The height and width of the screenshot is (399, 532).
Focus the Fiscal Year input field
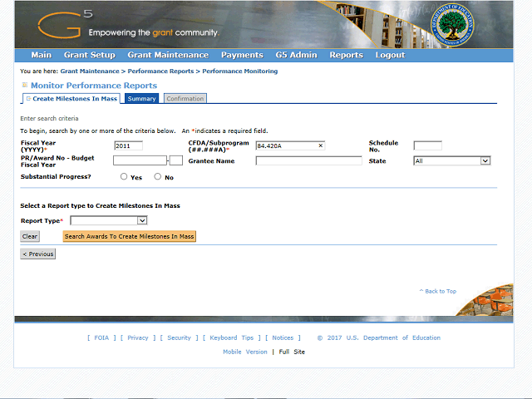point(128,146)
